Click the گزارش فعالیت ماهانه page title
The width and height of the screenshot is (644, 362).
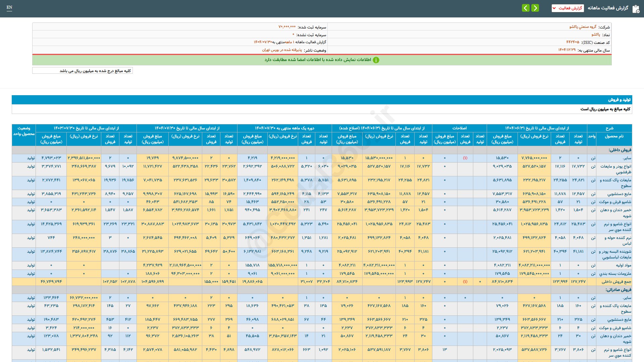pyautogui.click(x=608, y=8)
